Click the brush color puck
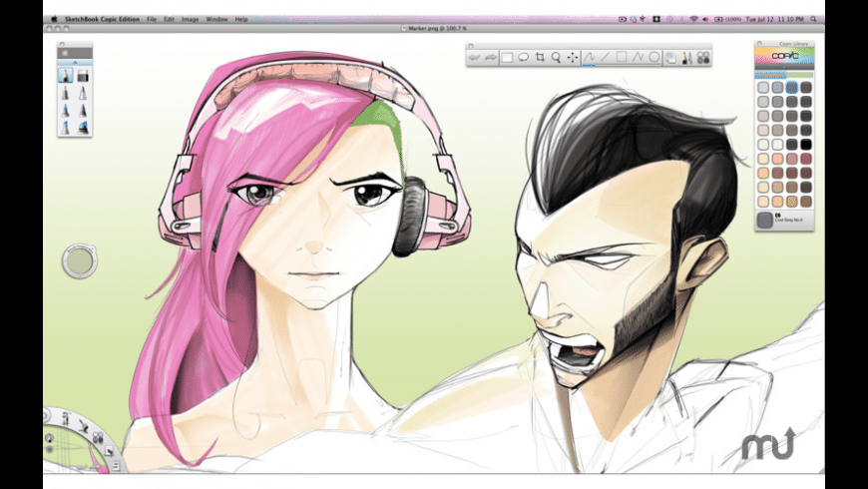Viewport: 868px width, 489px height. click(x=80, y=260)
